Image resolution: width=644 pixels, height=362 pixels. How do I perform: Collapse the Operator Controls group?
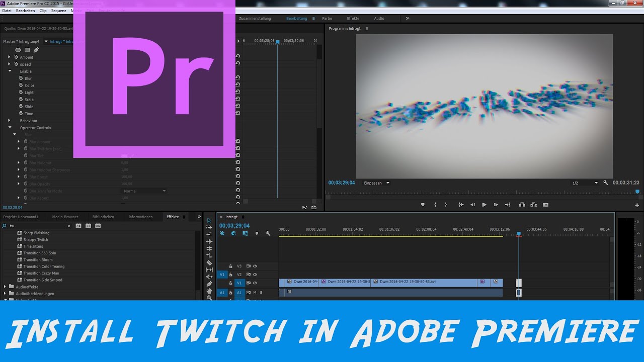pyautogui.click(x=9, y=127)
